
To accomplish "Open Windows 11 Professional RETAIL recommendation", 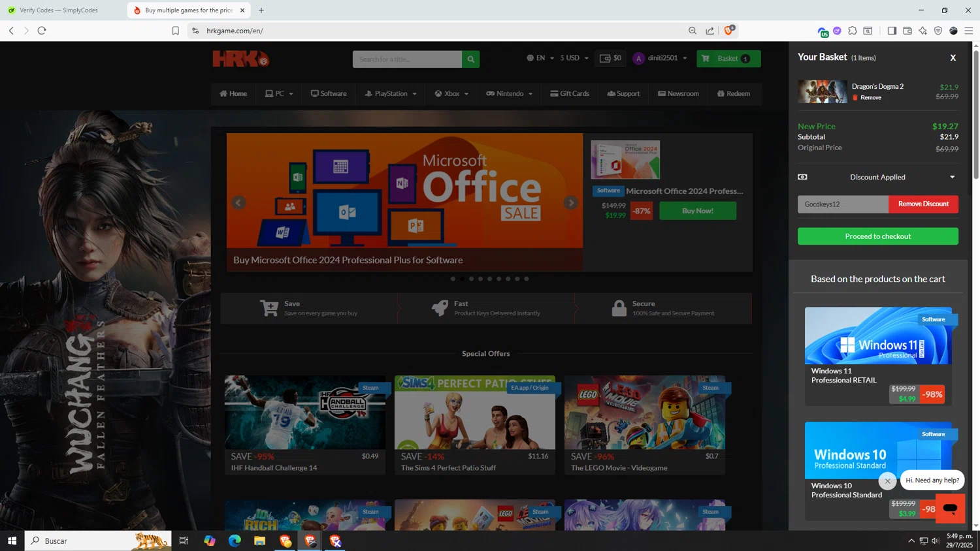I will pos(878,356).
